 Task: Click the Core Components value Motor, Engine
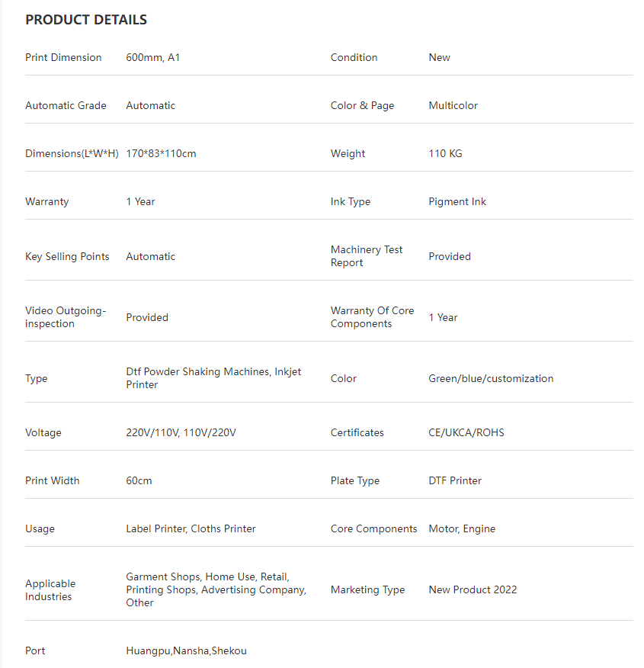pyautogui.click(x=462, y=528)
